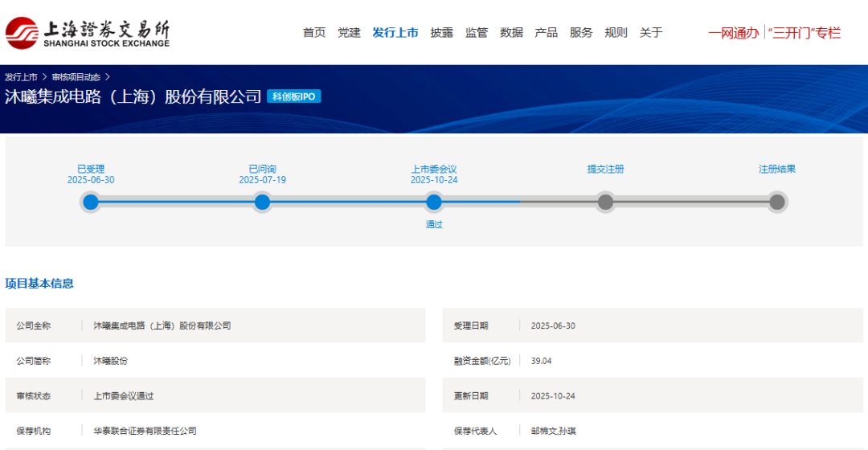Select the 沐曦股份 short name value
The image size is (868, 450).
[111, 361]
